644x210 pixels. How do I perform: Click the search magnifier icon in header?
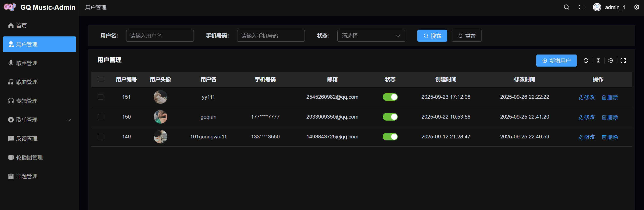pyautogui.click(x=566, y=7)
